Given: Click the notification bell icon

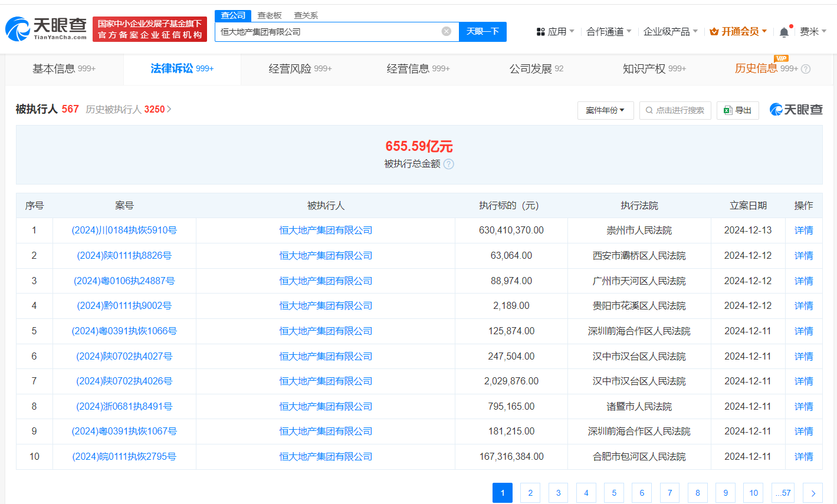Looking at the screenshot, I should pyautogui.click(x=785, y=31).
